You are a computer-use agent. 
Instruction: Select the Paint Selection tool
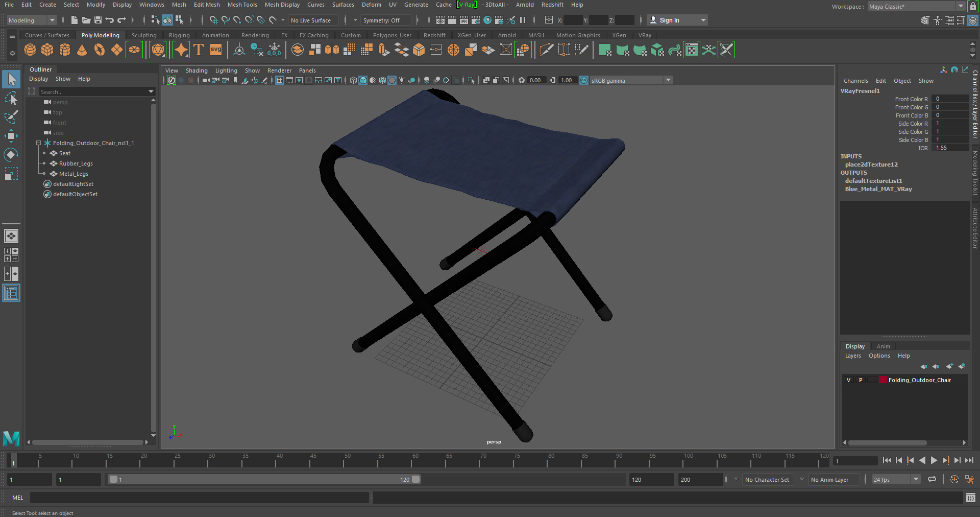pos(11,117)
